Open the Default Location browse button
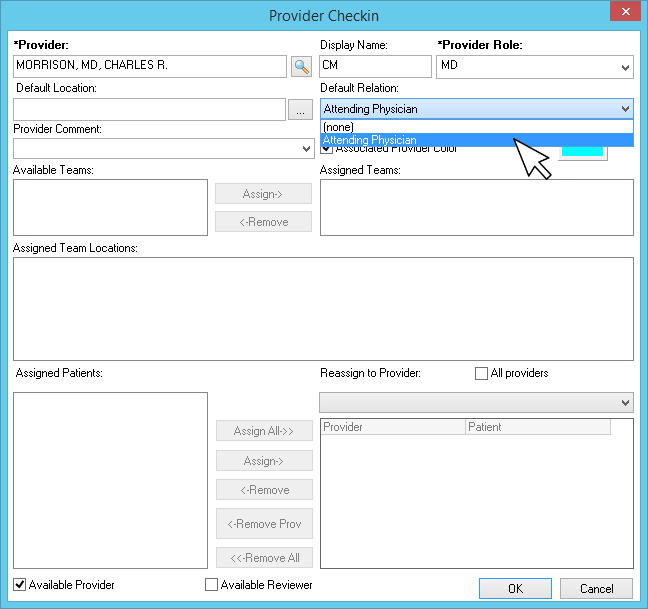Image resolution: width=648 pixels, height=609 pixels. (300, 110)
